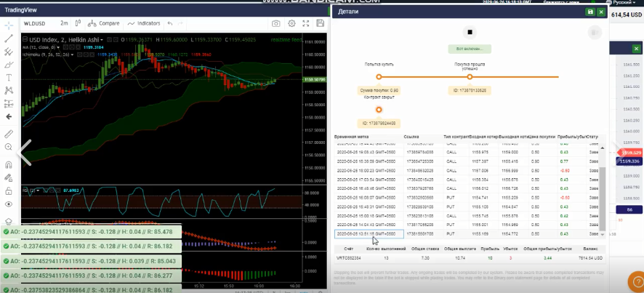
Task: Expand the MA (12, close, 0) dropdown
Action: tap(58, 47)
